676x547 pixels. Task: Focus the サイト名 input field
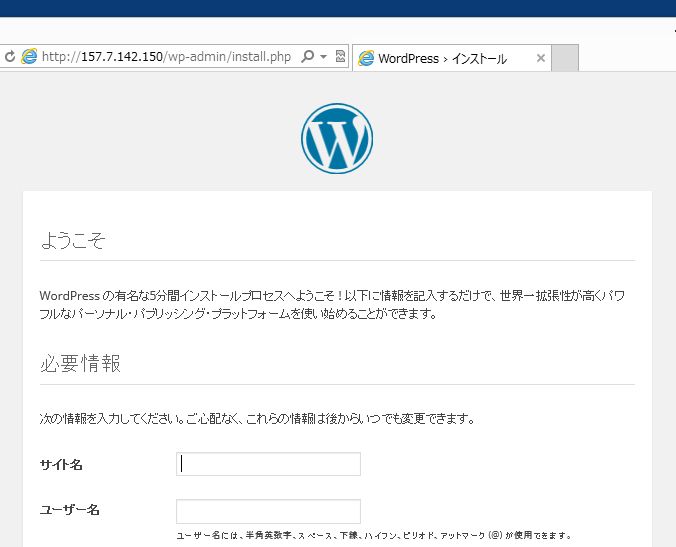(x=268, y=464)
